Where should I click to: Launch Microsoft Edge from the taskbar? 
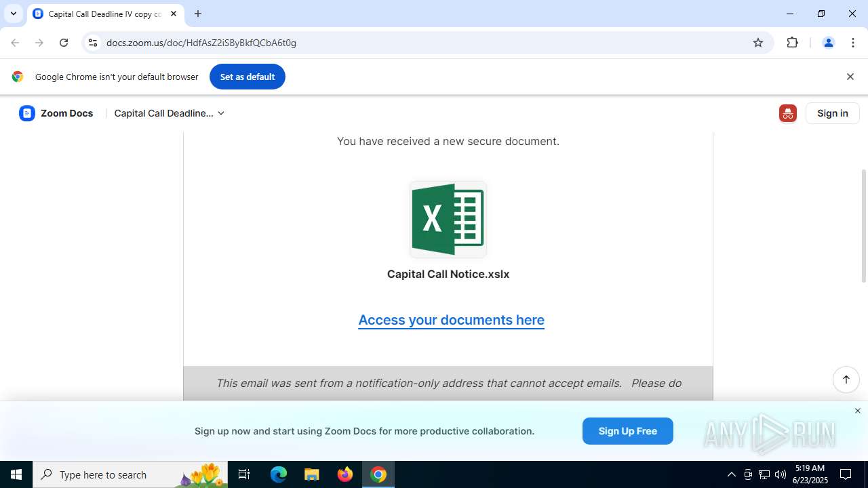(279, 474)
